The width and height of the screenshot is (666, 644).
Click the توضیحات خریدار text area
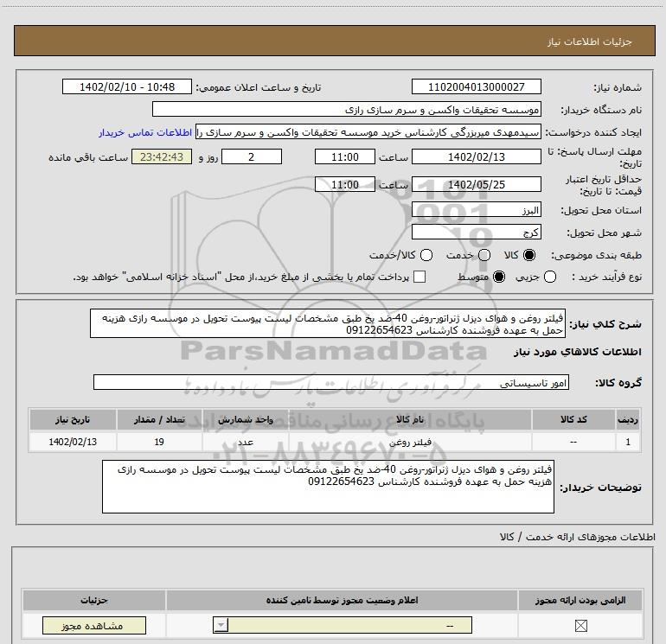click(x=328, y=487)
